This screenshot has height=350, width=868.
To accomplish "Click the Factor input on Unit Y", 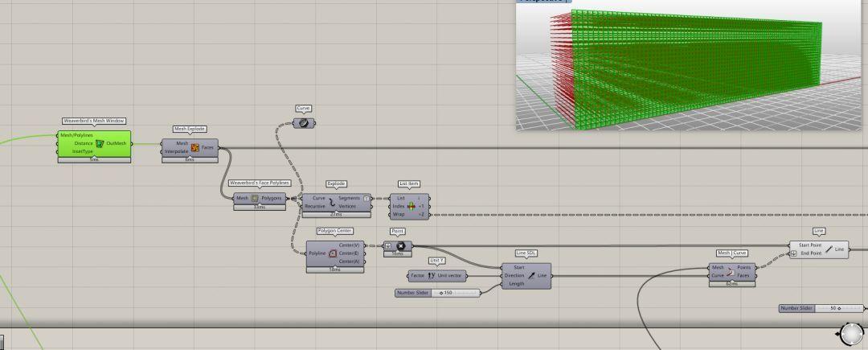I will pyautogui.click(x=417, y=275).
